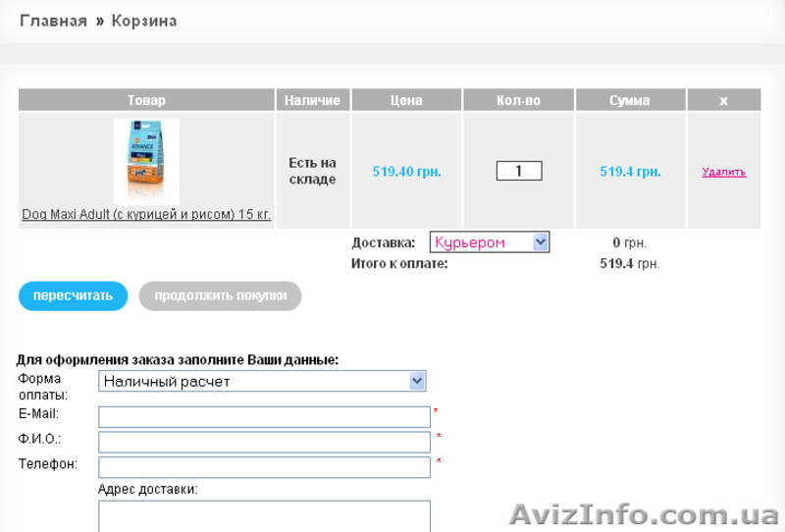Focus the E-Mail input field

click(x=264, y=417)
